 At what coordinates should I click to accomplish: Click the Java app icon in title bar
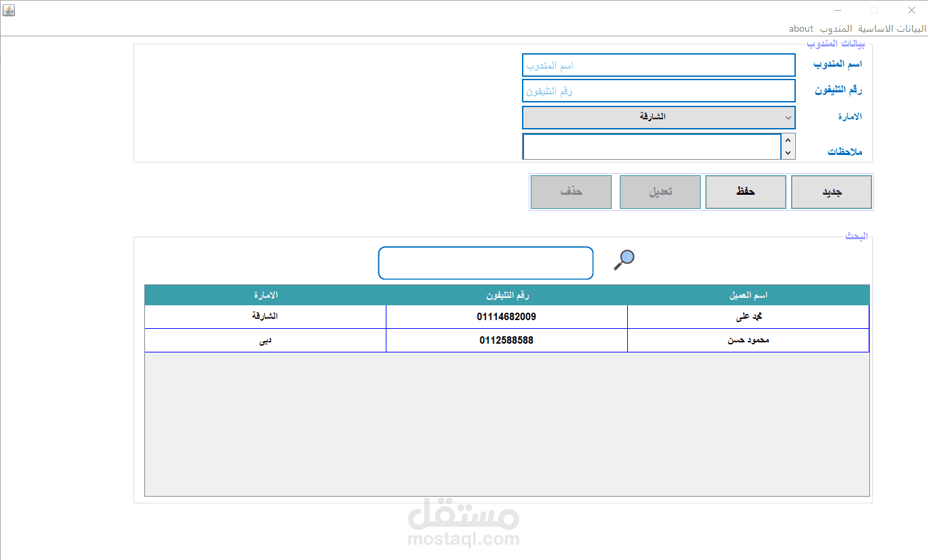[x=9, y=10]
